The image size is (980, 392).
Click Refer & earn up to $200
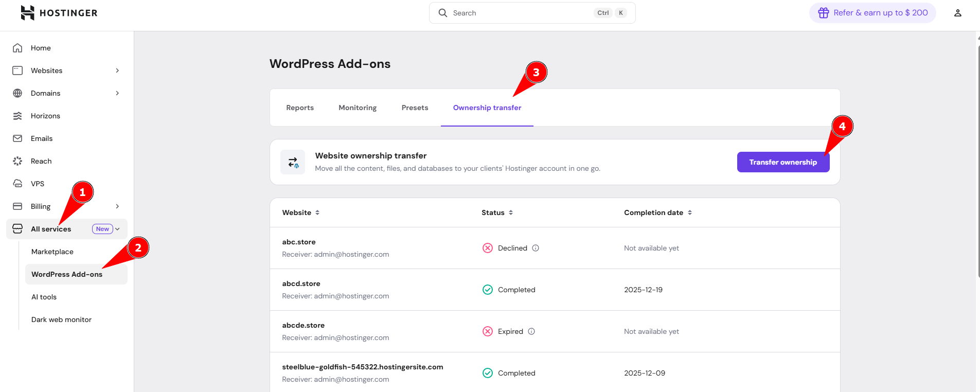pos(872,13)
